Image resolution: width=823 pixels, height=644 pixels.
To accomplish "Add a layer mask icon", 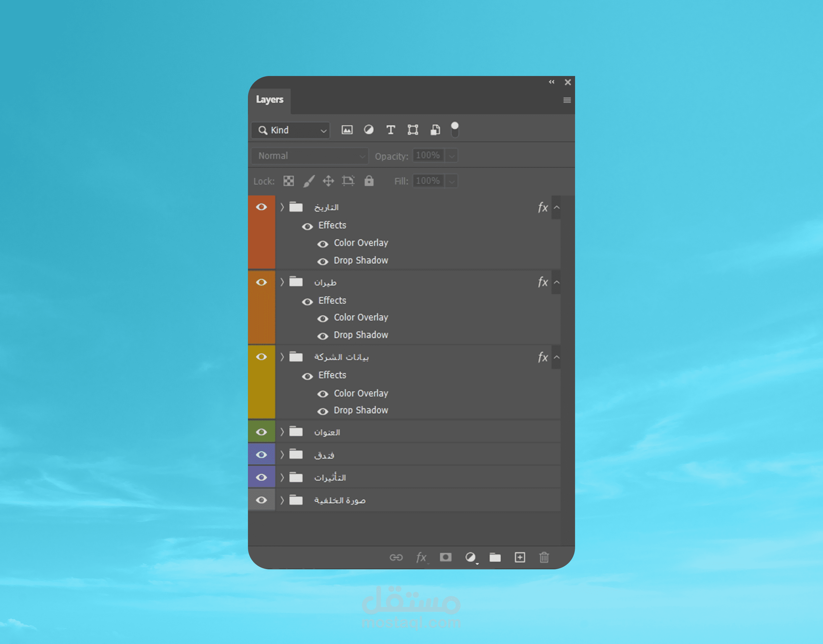I will tap(446, 557).
